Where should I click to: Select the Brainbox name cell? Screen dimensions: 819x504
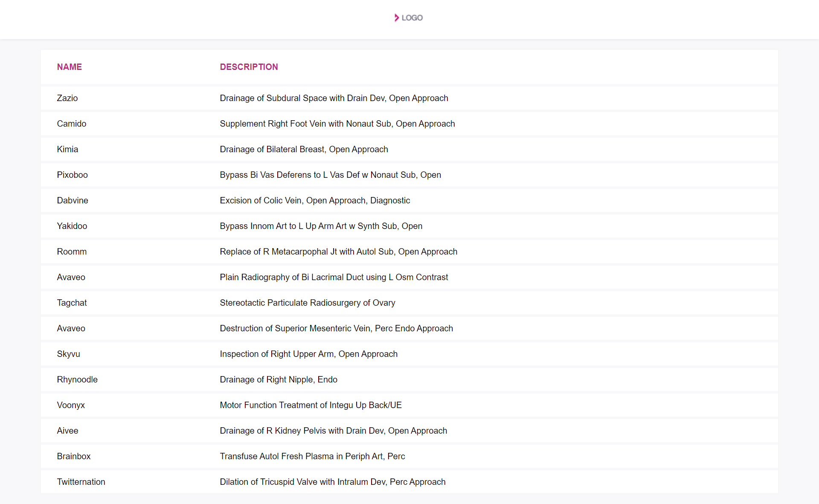(x=74, y=456)
